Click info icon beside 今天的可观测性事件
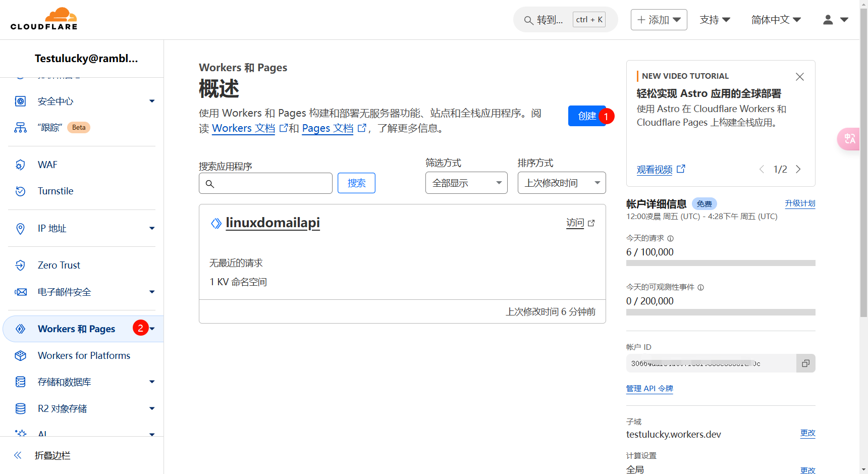Screen dimensions: 868x474 (x=701, y=287)
